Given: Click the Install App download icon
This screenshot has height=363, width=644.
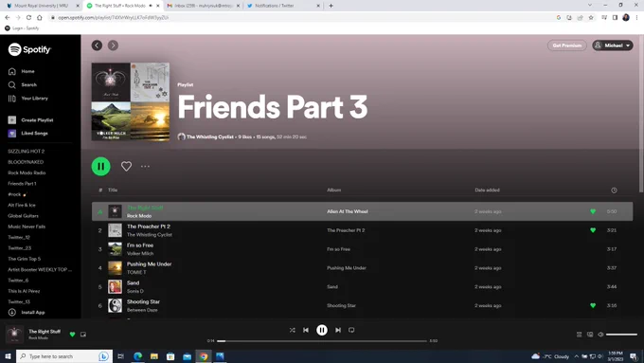Looking at the screenshot, I should click(x=12, y=313).
